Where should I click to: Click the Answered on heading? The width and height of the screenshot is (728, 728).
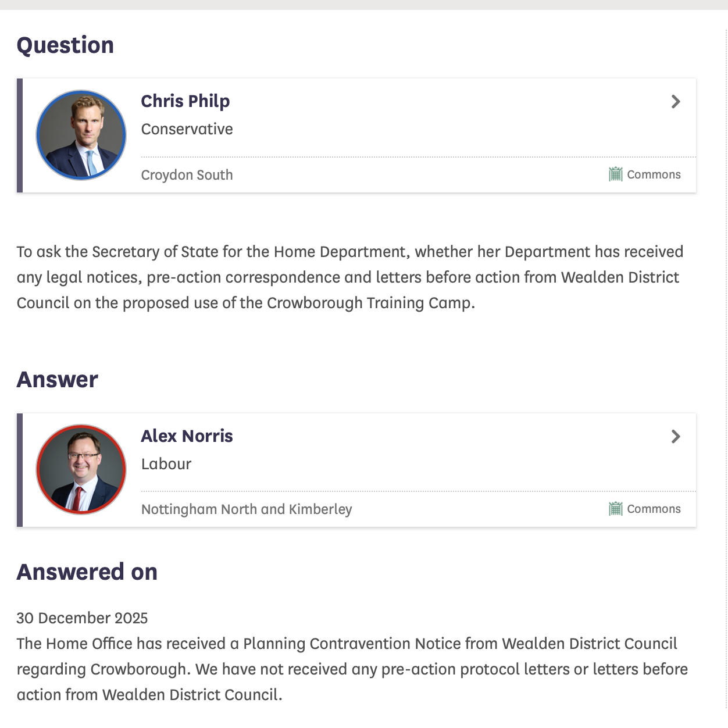coord(87,572)
